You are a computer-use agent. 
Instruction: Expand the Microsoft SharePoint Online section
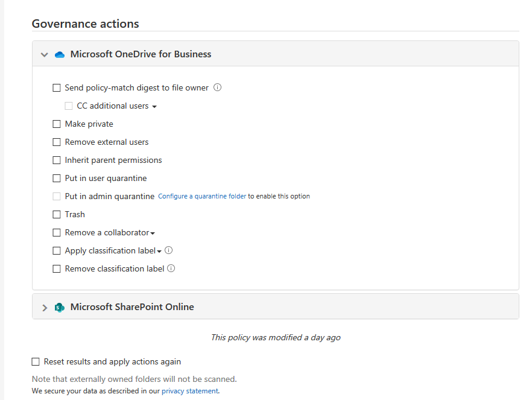pyautogui.click(x=45, y=308)
